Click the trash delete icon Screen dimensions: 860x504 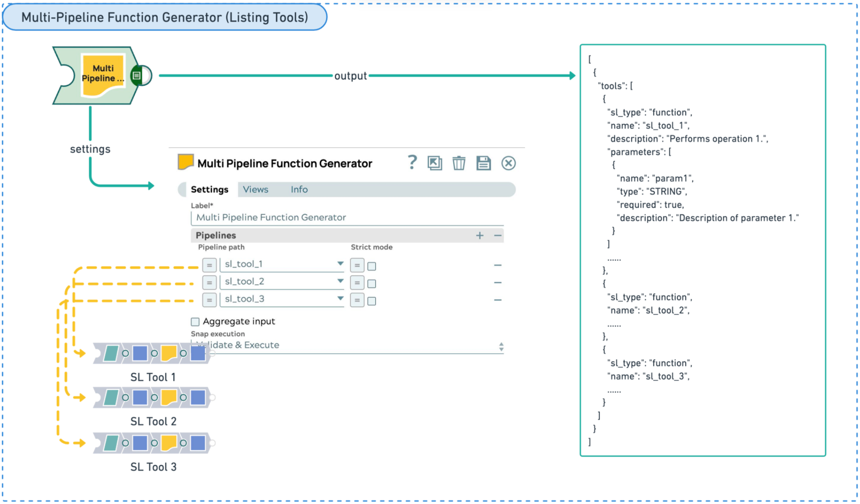459,163
